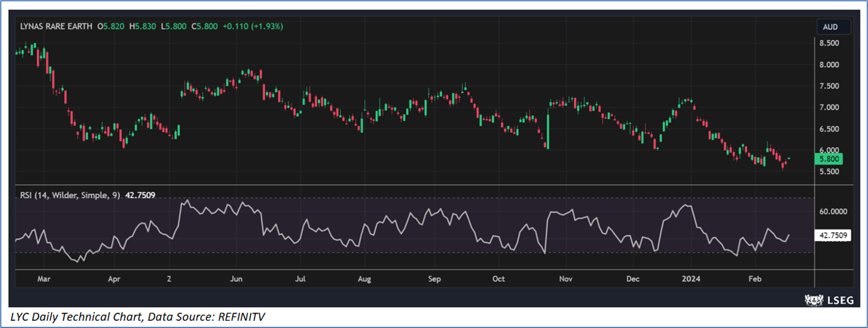Click the Jun date axis label
The width and height of the screenshot is (868, 328).
pyautogui.click(x=237, y=279)
